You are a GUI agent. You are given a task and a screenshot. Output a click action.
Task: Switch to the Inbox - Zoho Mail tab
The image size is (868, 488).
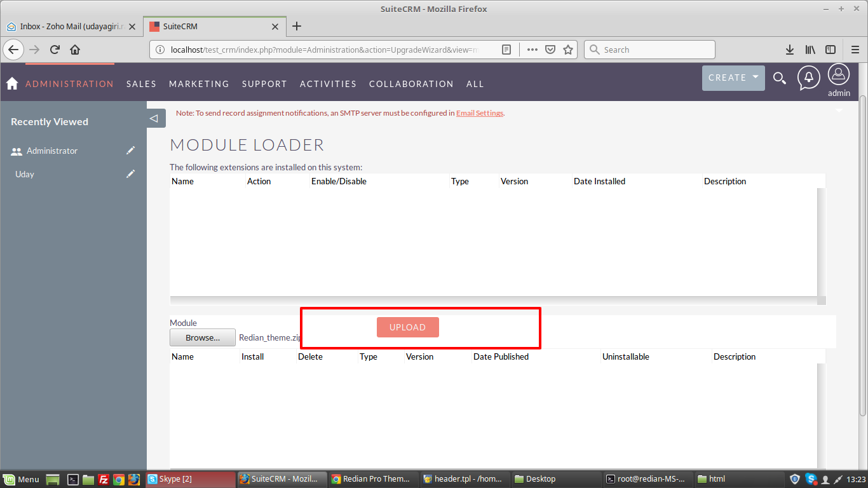coord(71,27)
